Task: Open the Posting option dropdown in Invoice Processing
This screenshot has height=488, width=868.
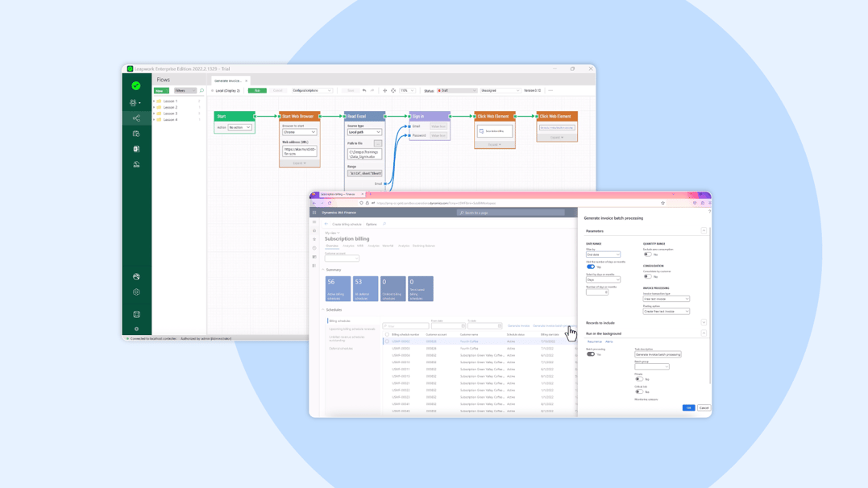Action: [667, 311]
